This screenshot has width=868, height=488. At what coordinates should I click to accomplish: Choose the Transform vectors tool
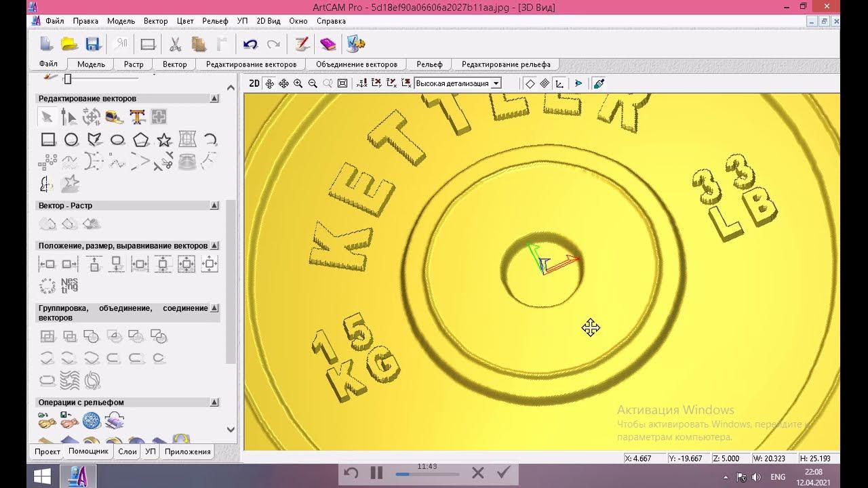pyautogui.click(x=92, y=117)
